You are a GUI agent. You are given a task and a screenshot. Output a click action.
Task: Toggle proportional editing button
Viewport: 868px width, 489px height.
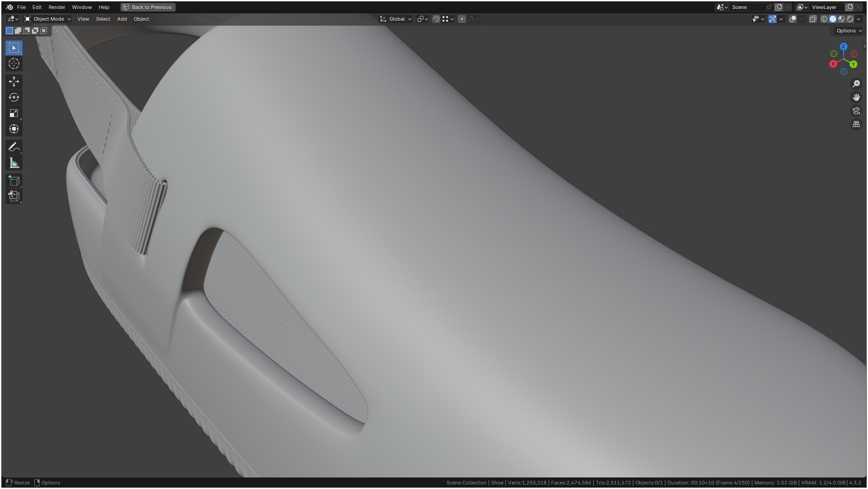click(x=461, y=19)
